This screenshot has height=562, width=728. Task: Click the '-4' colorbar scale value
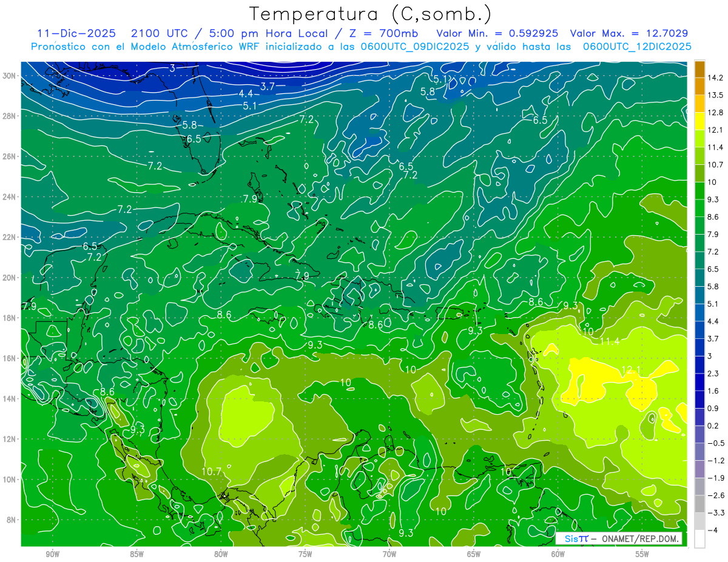pos(713,530)
